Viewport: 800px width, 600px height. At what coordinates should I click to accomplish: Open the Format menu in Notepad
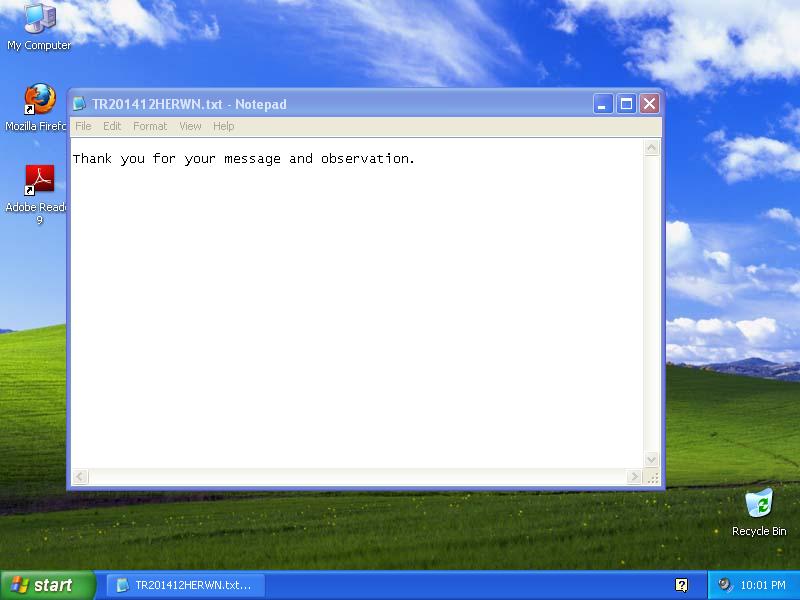click(150, 126)
